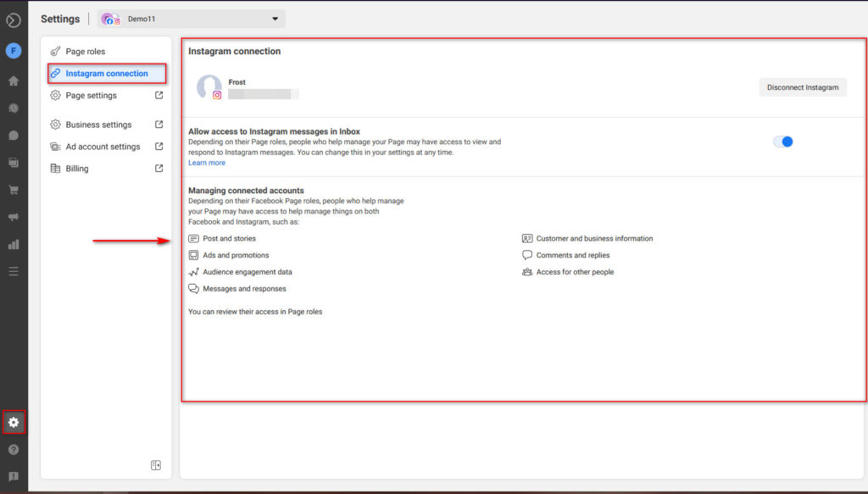Open the notifications/activity icon below the Home icon

click(x=14, y=108)
